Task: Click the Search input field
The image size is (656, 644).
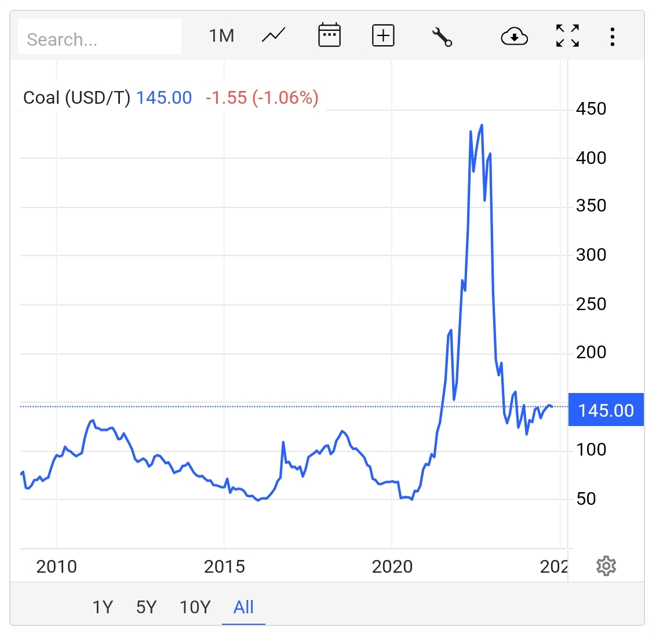Action: 100,38
